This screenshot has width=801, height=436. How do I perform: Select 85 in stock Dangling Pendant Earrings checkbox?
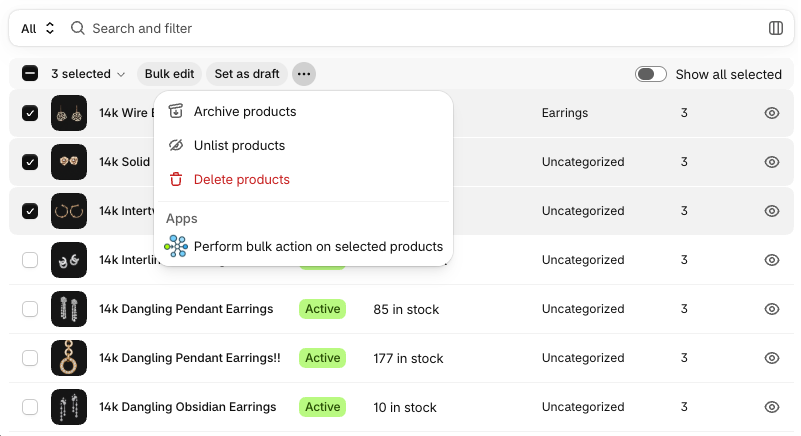[x=30, y=309]
